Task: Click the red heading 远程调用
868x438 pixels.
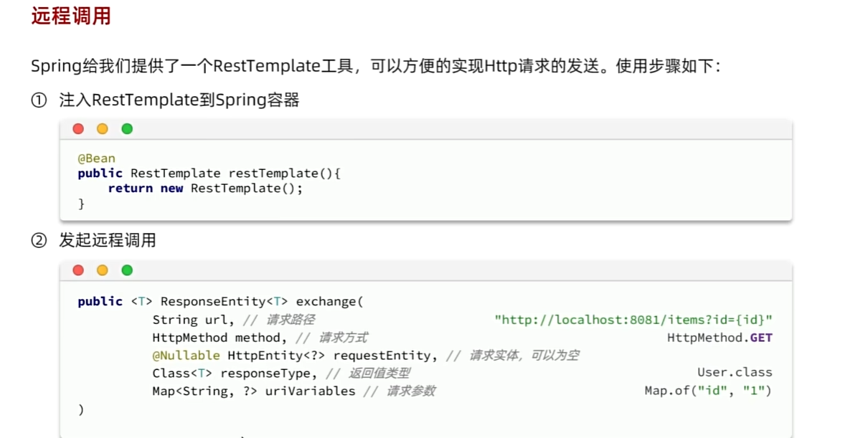Action: point(71,16)
